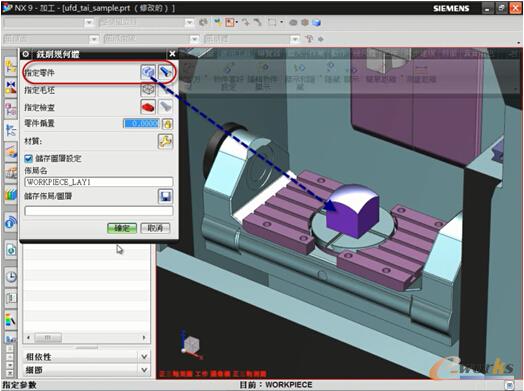Open the clock icon in left sidebar

coord(11,277)
